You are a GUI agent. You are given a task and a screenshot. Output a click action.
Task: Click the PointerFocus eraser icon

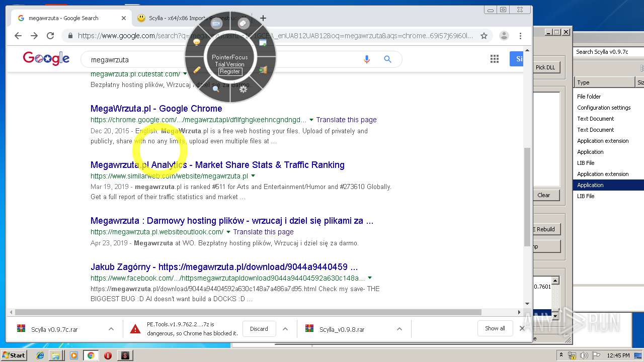tap(244, 23)
